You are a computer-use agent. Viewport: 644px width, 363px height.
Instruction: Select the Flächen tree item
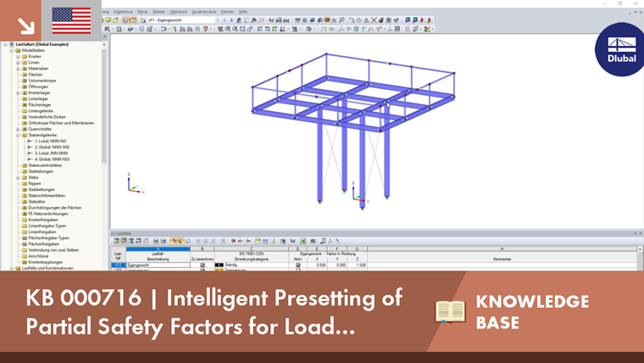[35, 75]
